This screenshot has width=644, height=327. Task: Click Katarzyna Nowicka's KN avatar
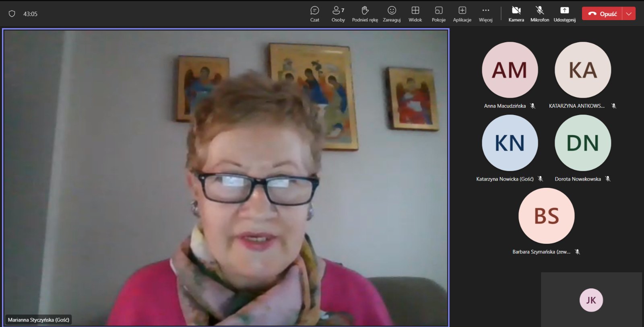(510, 143)
